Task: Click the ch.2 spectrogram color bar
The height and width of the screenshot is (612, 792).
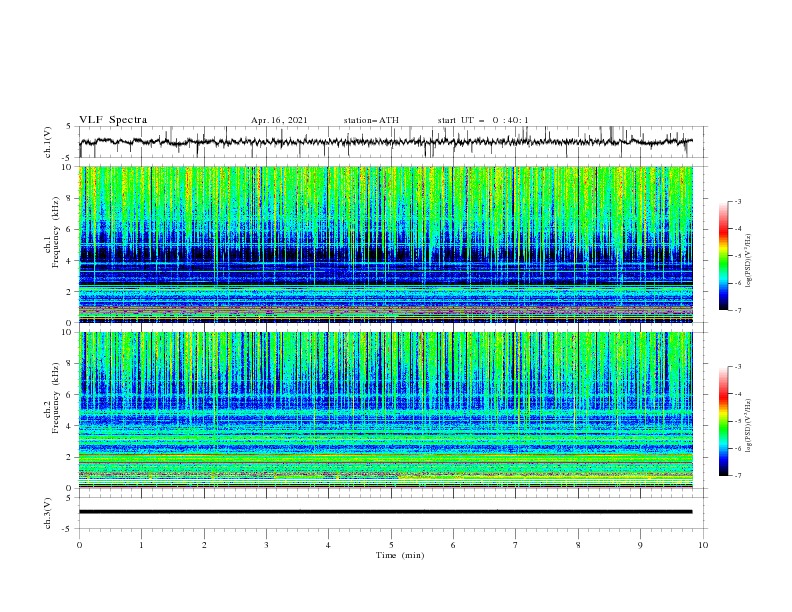Action: click(723, 421)
